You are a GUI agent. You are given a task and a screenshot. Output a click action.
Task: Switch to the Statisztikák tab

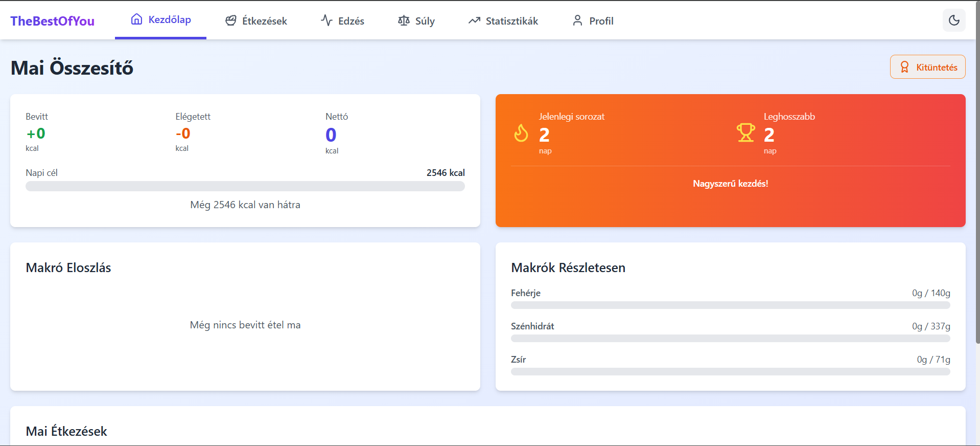click(x=503, y=20)
